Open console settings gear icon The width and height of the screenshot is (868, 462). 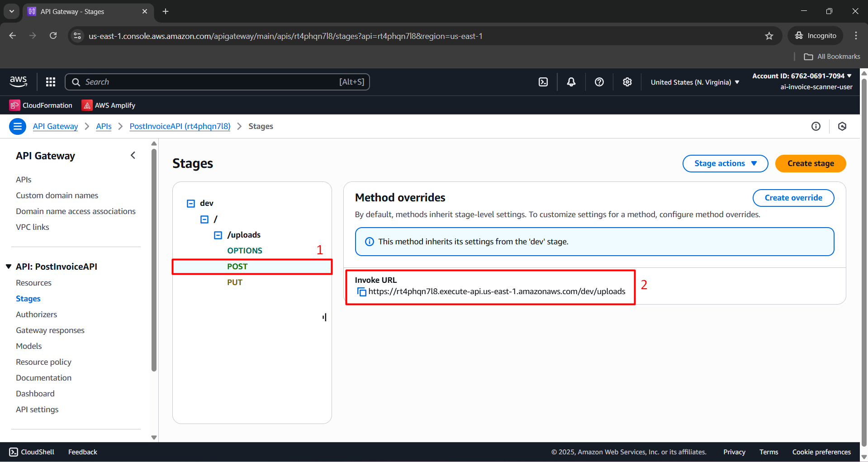(x=627, y=82)
